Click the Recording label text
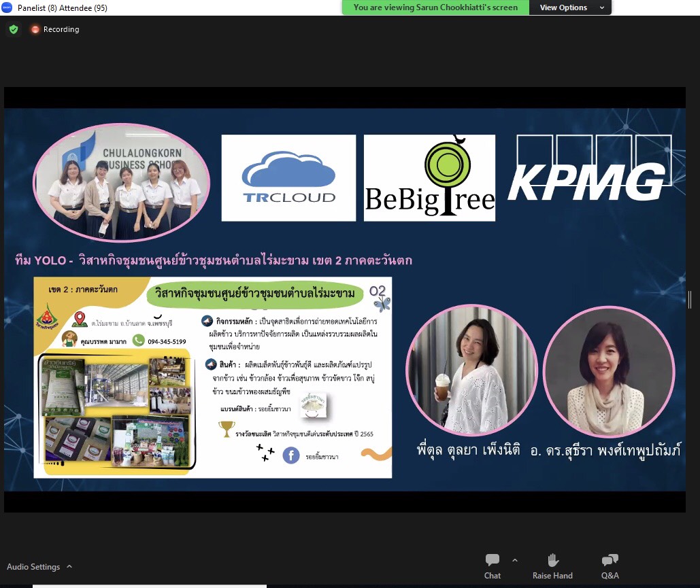The height and width of the screenshot is (588, 700). (61, 29)
